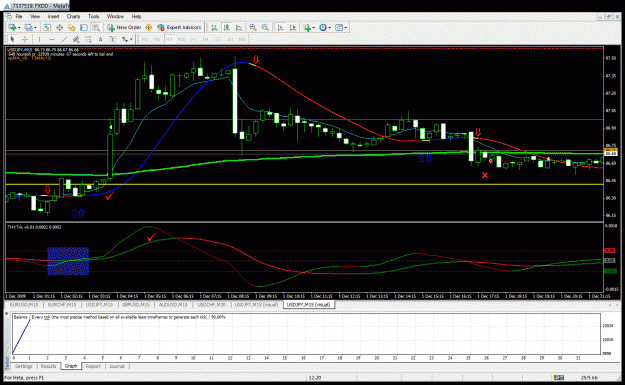Image resolution: width=625 pixels, height=385 pixels.
Task: Switch to the EURCHF,M15 chart tab
Action: pyautogui.click(x=62, y=304)
